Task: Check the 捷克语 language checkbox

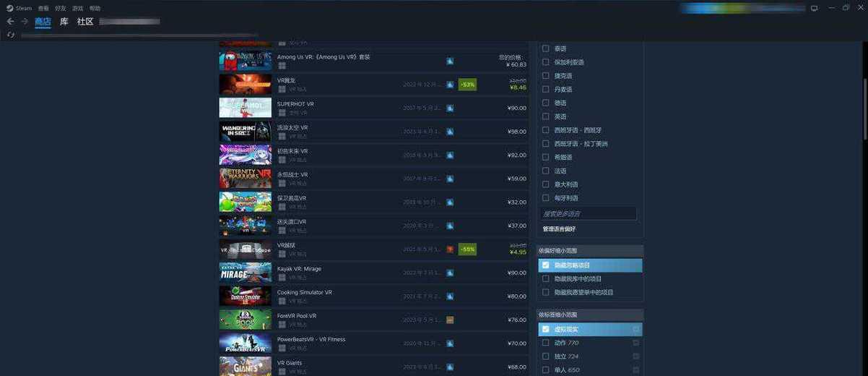Action: [546, 76]
